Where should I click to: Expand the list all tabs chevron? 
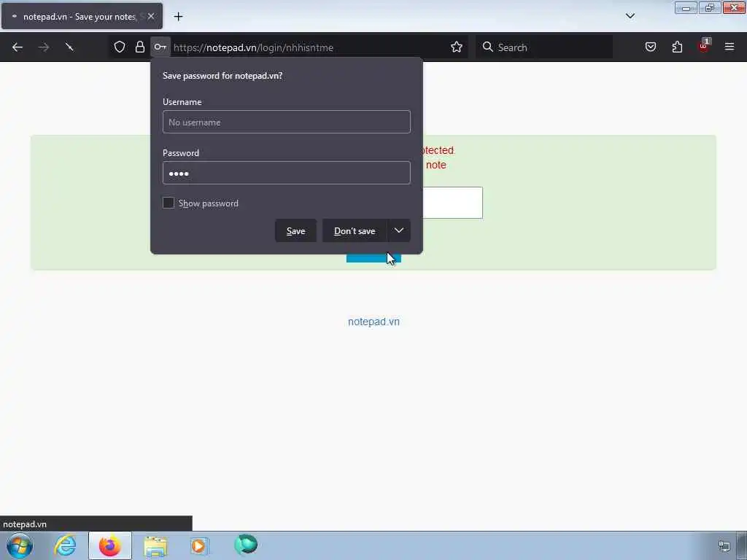pos(630,16)
